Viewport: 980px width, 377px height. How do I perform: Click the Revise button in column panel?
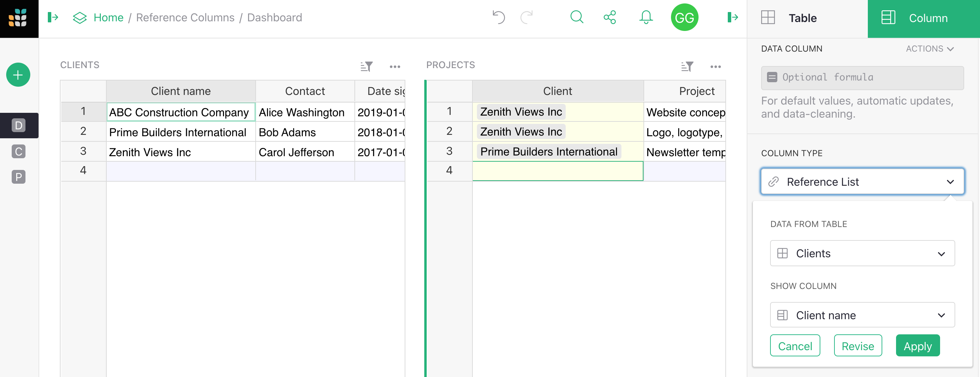coord(857,345)
